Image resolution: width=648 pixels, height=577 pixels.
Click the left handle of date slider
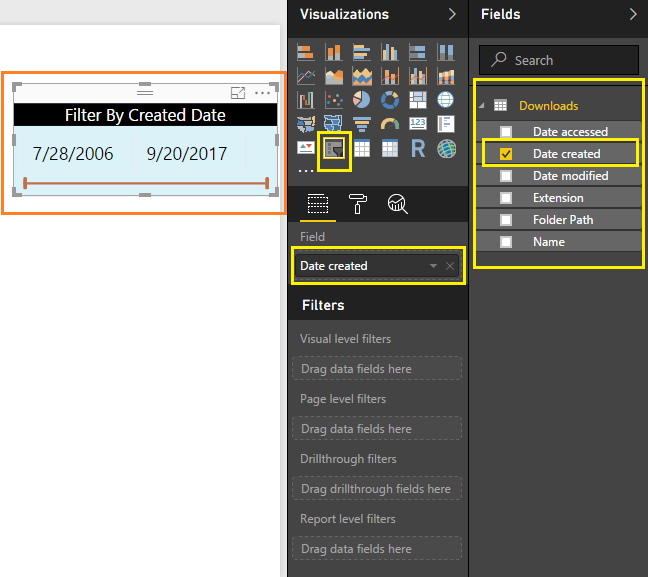pyautogui.click(x=25, y=183)
